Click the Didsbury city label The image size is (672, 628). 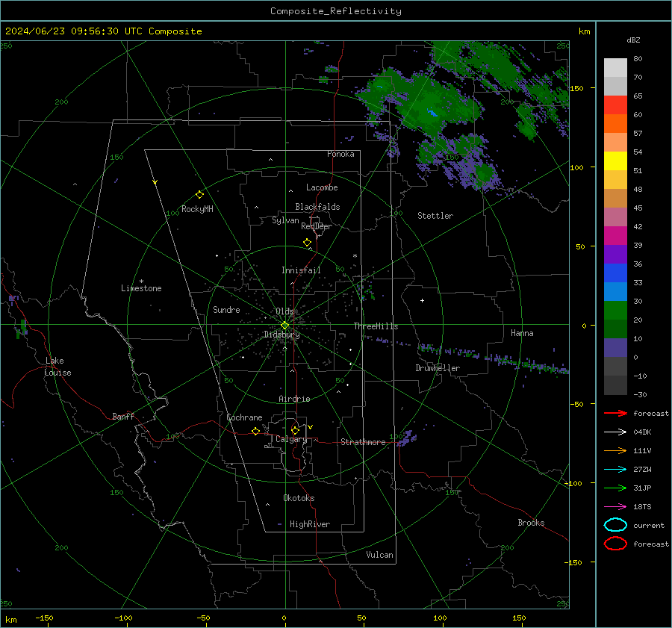[281, 335]
